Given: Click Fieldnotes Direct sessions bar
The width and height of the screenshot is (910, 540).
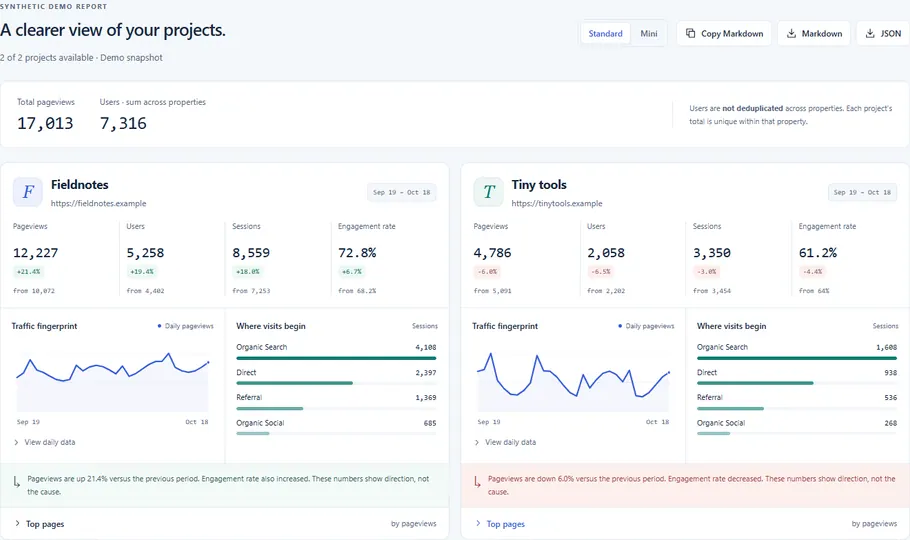Looking at the screenshot, I should [x=294, y=383].
